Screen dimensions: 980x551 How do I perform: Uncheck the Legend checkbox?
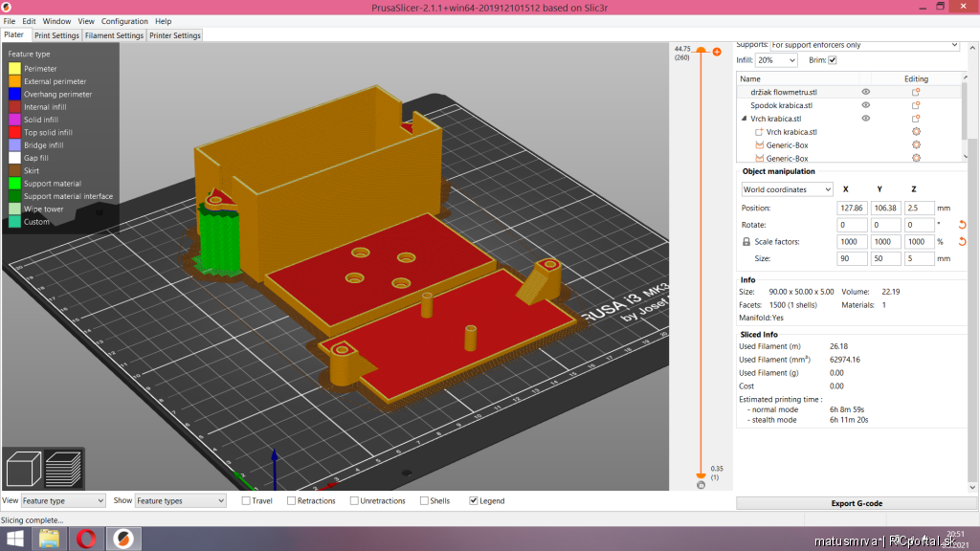pyautogui.click(x=474, y=500)
